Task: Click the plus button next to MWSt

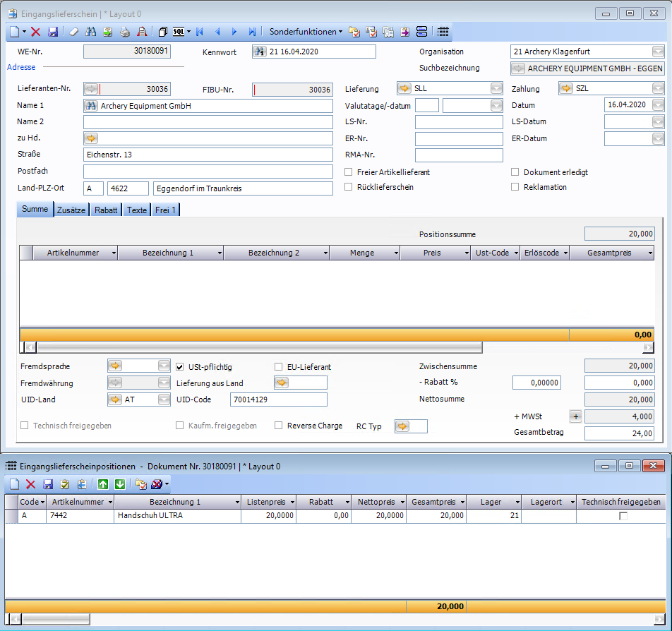Action: 575,416
